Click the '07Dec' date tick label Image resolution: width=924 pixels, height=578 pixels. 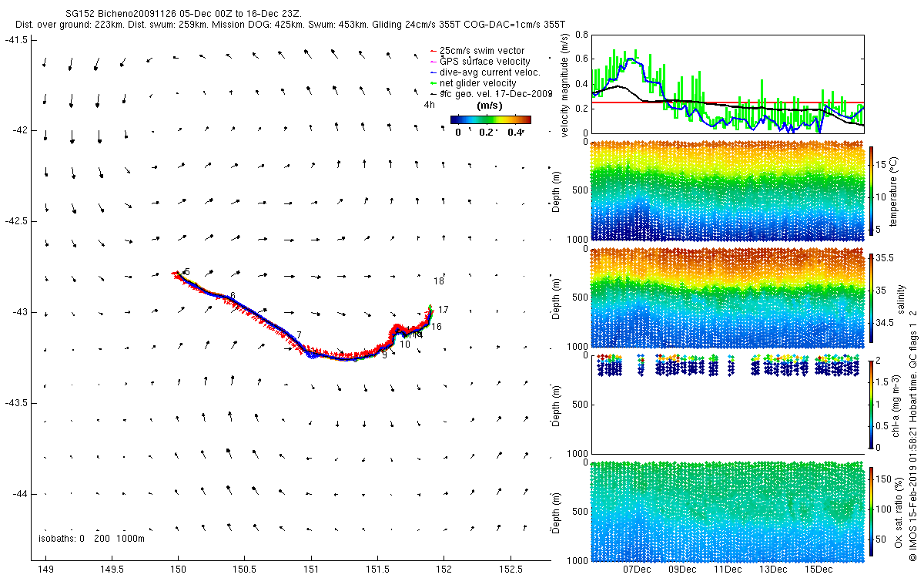637,569
